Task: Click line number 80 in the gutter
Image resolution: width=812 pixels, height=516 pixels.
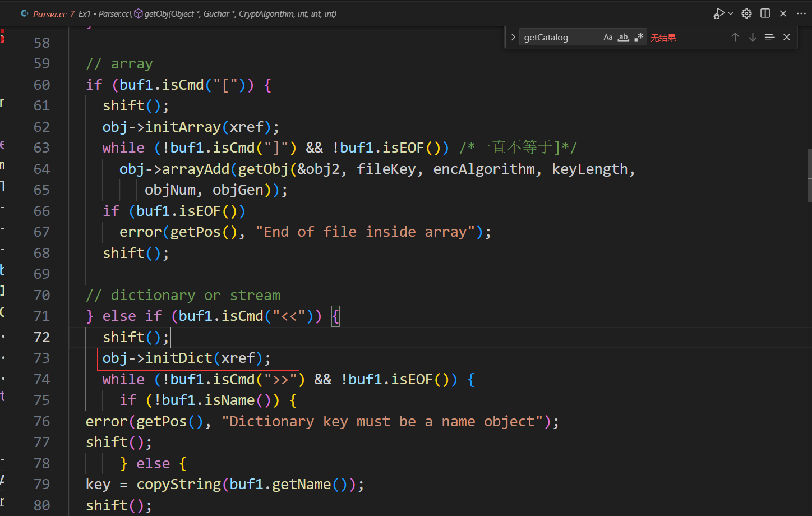Action: coord(41,505)
